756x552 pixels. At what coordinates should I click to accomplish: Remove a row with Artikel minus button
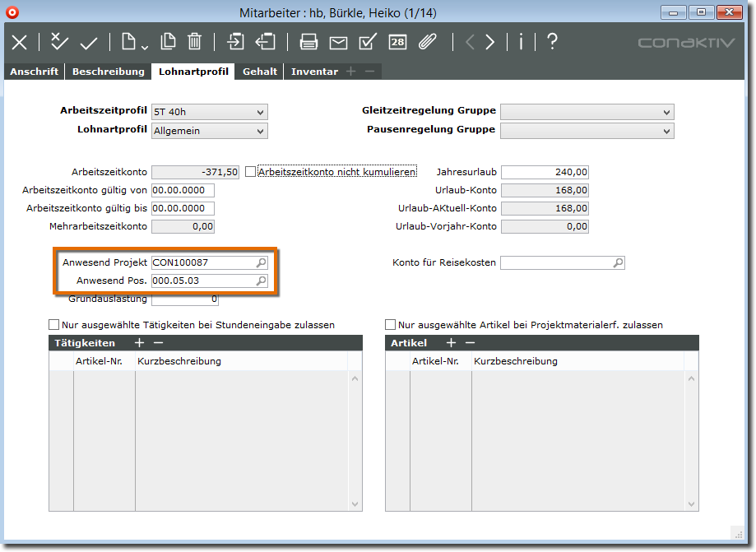point(470,343)
